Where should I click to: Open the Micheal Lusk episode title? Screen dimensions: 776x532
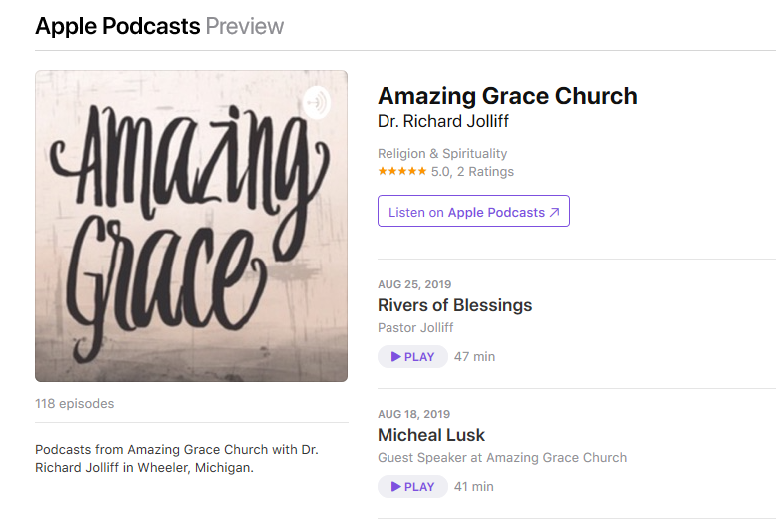coord(431,435)
